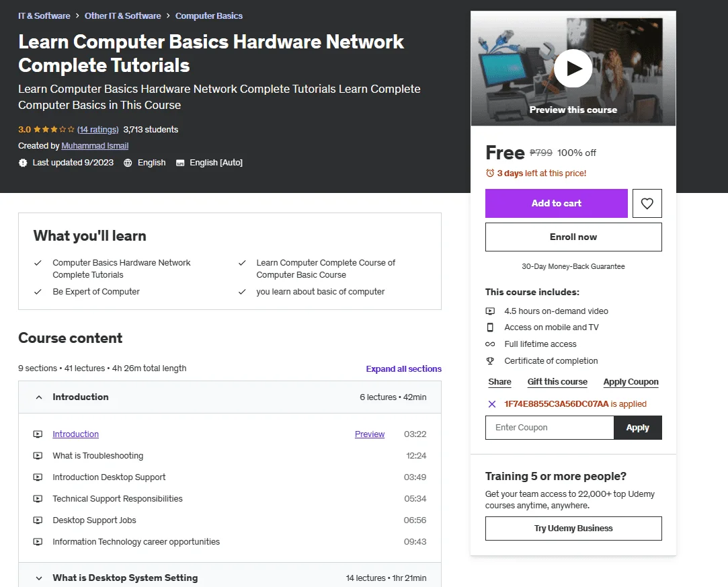
Task: Click the struck-through ₱799 price
Action: [x=541, y=153]
